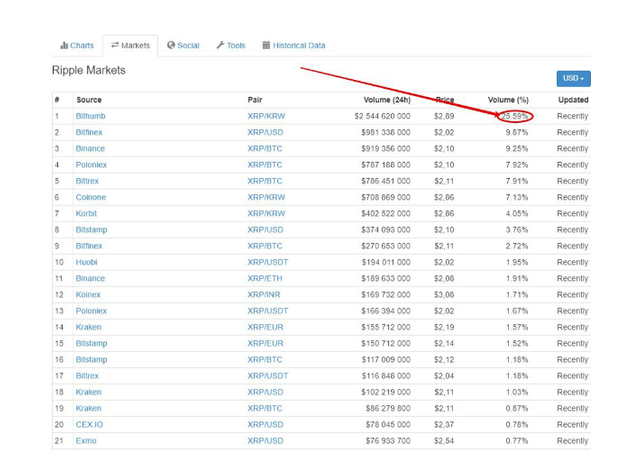Open the Bittrex link in row 5
640x475 pixels.
tap(87, 181)
